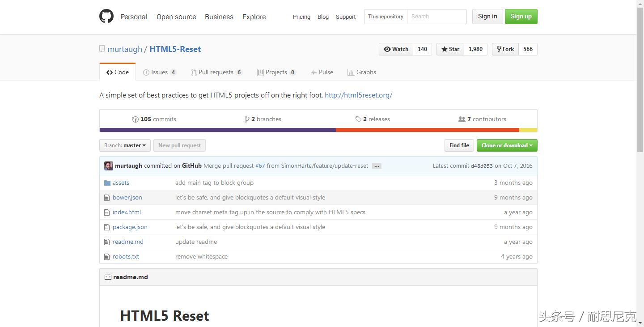Screen dimensions: 644x327
Task: View the 105 commits history
Action: click(x=154, y=119)
